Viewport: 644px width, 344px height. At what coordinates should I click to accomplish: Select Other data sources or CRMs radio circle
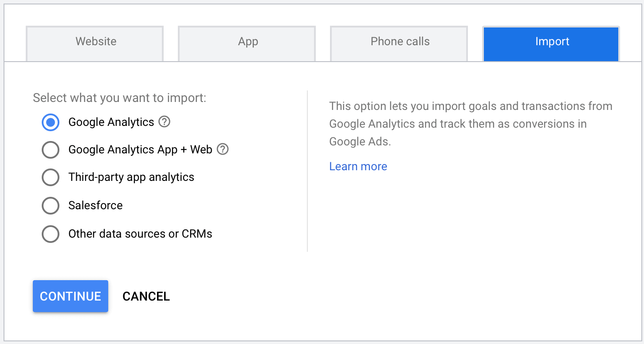click(x=51, y=234)
